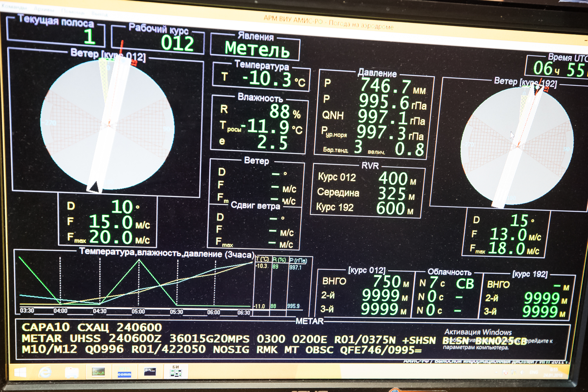Click the wind compass for курс 192
This screenshot has width=588, height=392.
[x=517, y=145]
